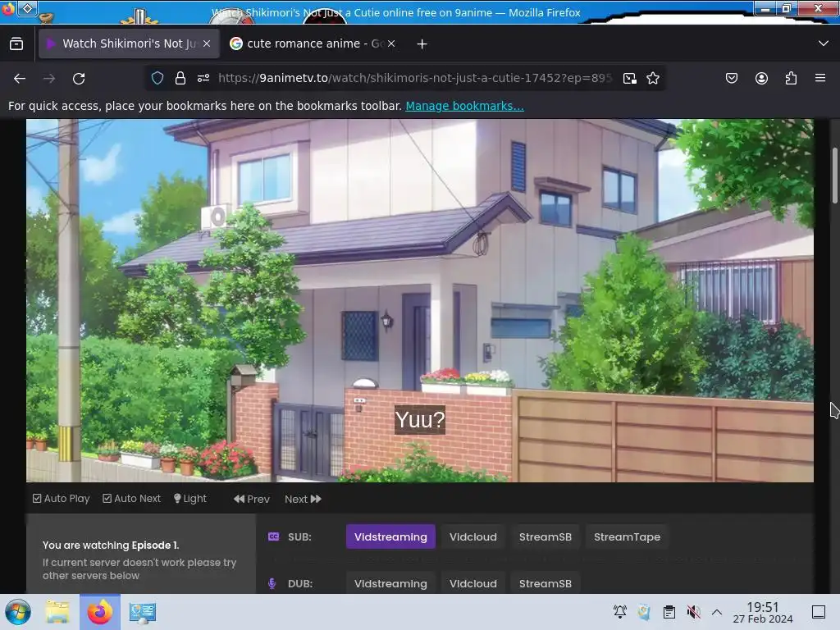
Task: Click the DUB microphone icon
Action: 272,583
